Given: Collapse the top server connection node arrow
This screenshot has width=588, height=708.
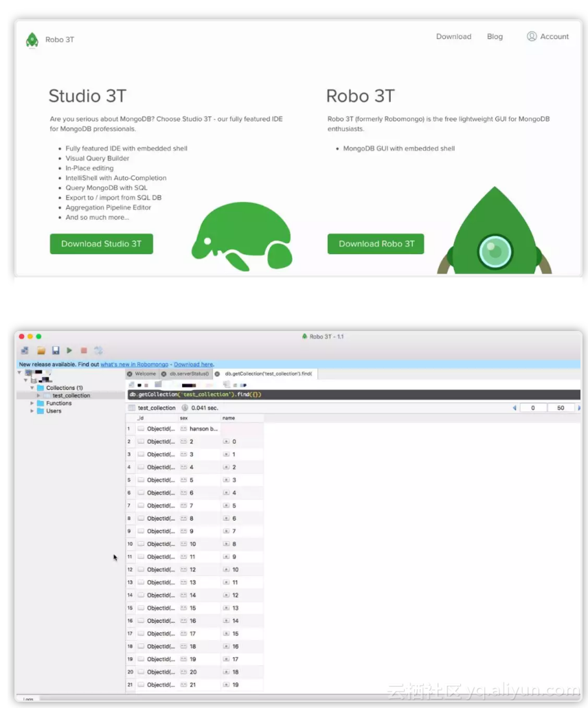Looking at the screenshot, I should (x=19, y=372).
